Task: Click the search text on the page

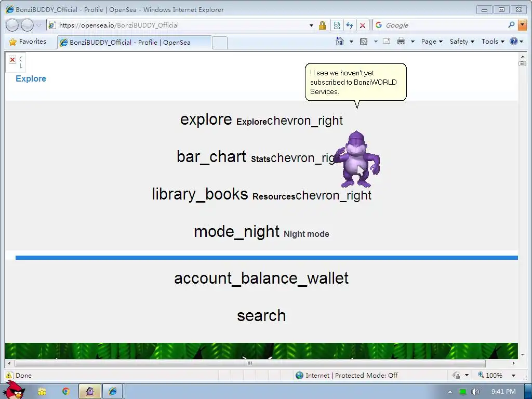Action: coord(261,316)
